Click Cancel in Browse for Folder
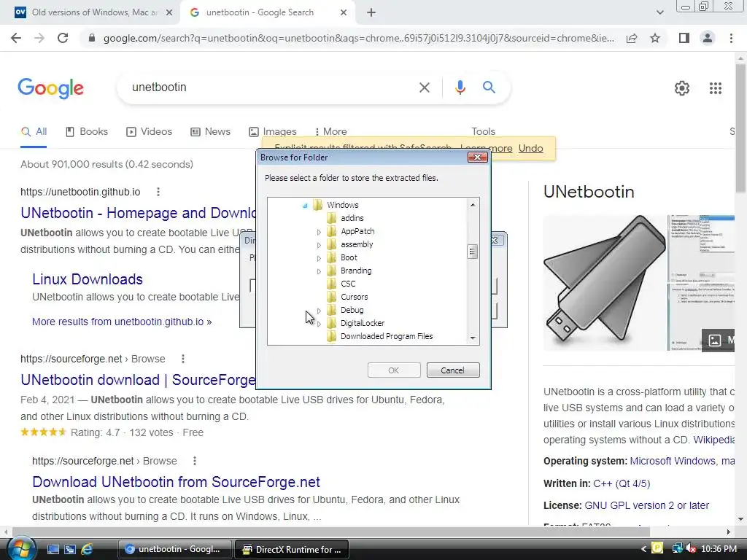747x560 pixels. point(452,370)
